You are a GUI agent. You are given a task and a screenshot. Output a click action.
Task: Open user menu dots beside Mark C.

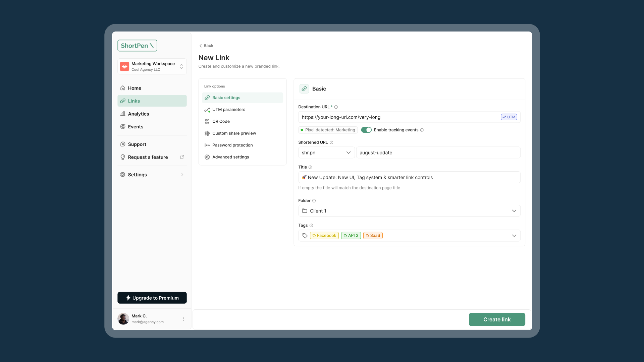[x=183, y=319]
